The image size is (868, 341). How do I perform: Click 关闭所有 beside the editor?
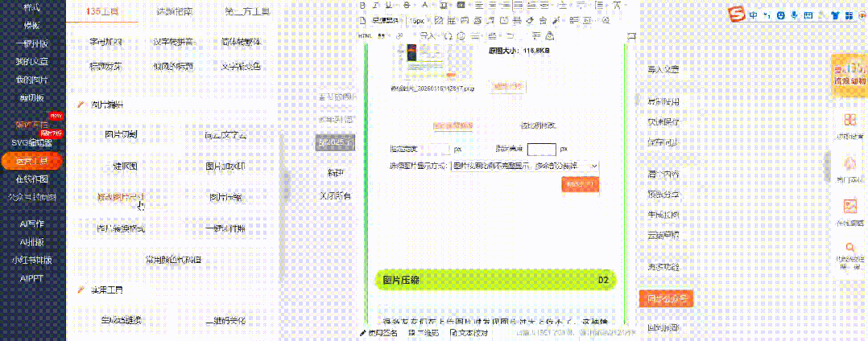pyautogui.click(x=336, y=195)
